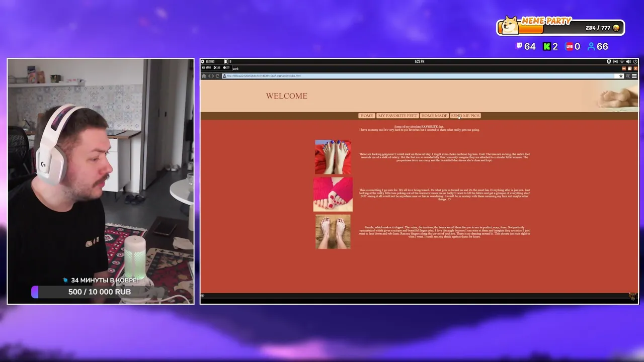Screen dimensions: 644x362
Task: Click the VPN indicator in the panel
Action: 206,68
